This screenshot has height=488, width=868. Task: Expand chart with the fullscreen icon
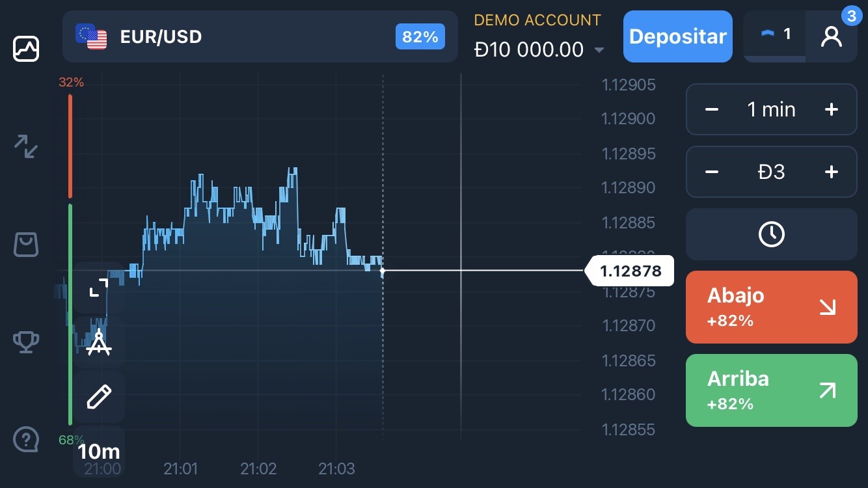tap(99, 288)
